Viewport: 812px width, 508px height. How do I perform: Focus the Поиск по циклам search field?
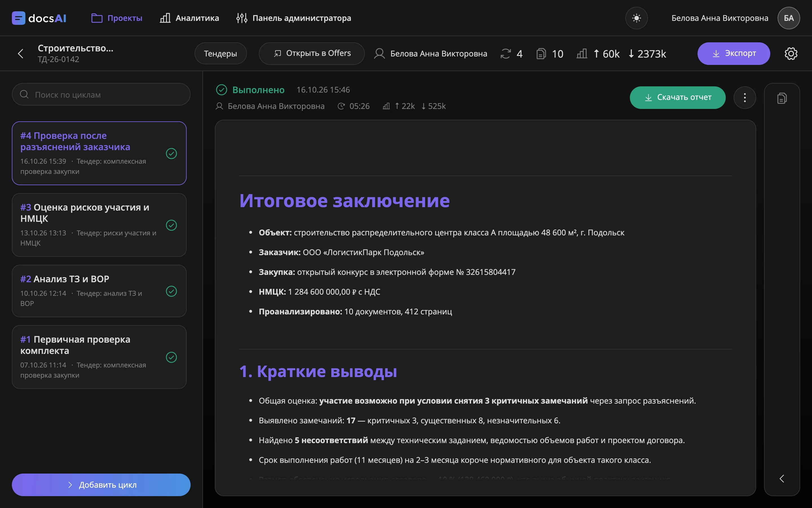coord(101,95)
